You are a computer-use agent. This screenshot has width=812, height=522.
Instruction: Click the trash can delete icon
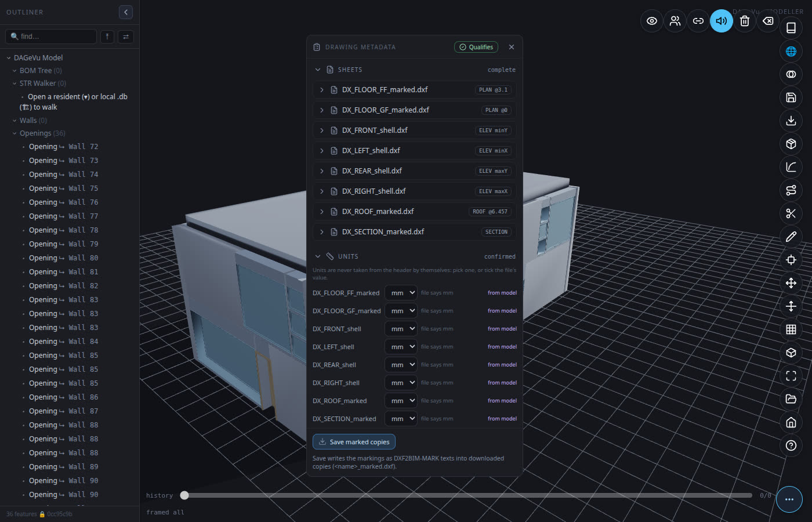coord(745,21)
